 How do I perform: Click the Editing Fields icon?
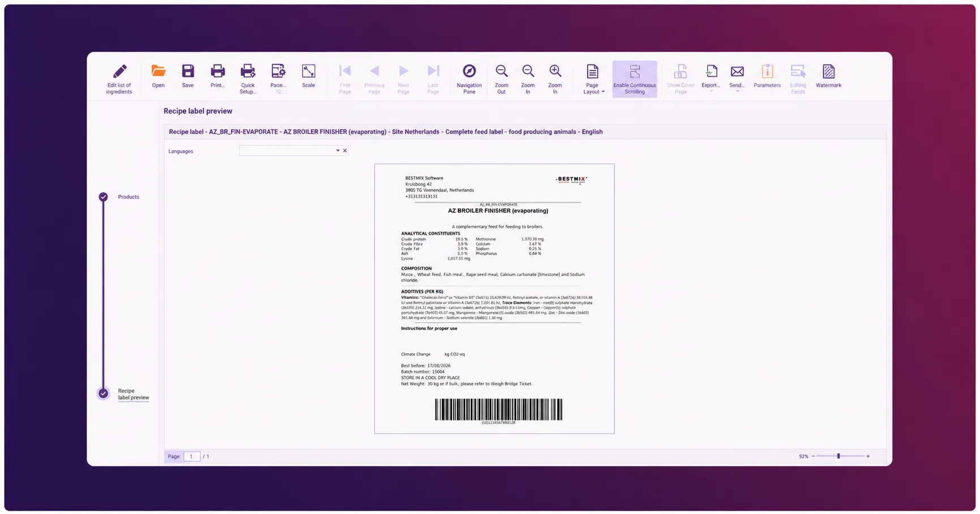(798, 71)
